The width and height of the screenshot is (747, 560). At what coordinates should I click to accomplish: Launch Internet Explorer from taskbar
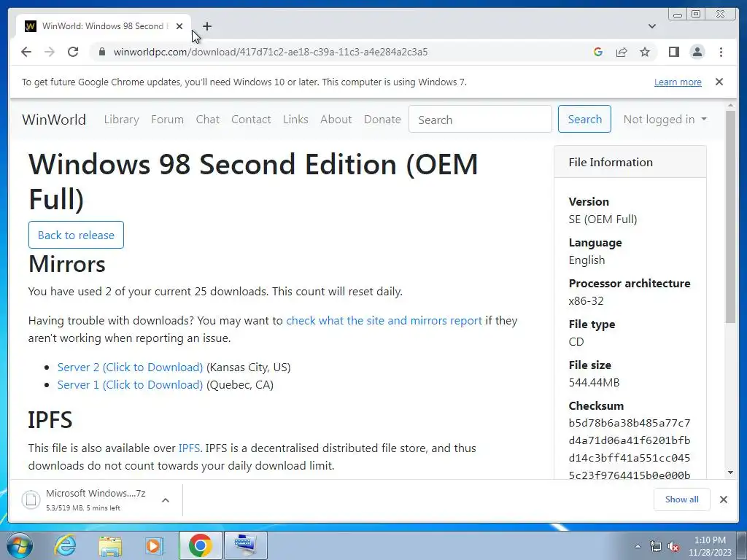pyautogui.click(x=65, y=545)
